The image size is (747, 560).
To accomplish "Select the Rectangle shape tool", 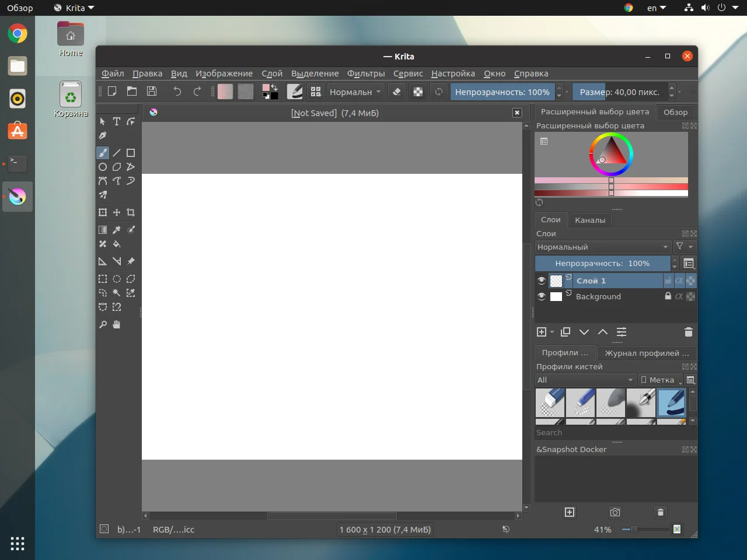I will pyautogui.click(x=131, y=153).
